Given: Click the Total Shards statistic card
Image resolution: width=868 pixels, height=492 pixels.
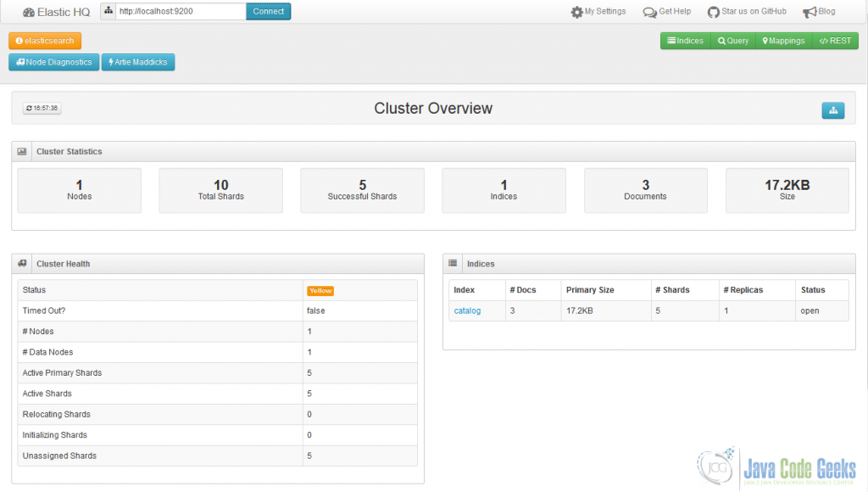Looking at the screenshot, I should 221,190.
